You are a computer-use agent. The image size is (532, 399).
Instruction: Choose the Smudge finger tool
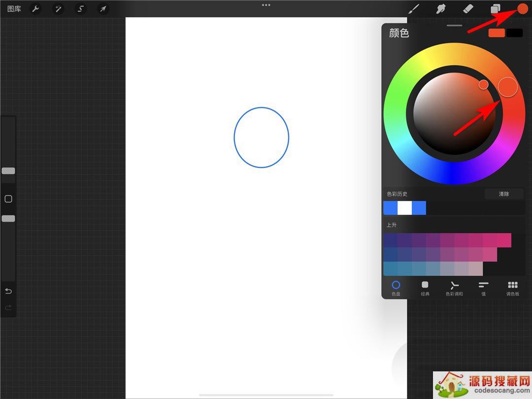tap(442, 9)
